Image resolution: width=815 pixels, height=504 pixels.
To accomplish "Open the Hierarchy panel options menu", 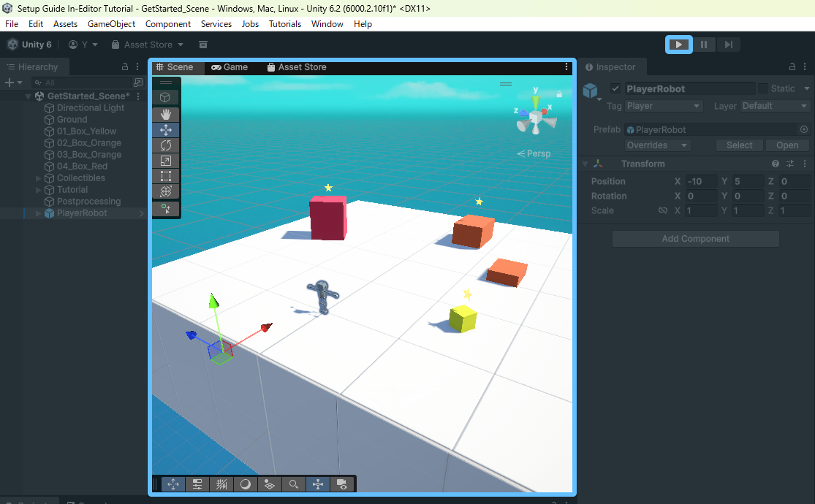I will (x=137, y=66).
